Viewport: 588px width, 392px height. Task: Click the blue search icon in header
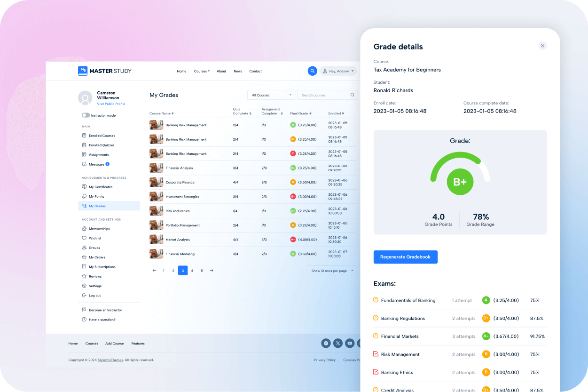pyautogui.click(x=312, y=71)
